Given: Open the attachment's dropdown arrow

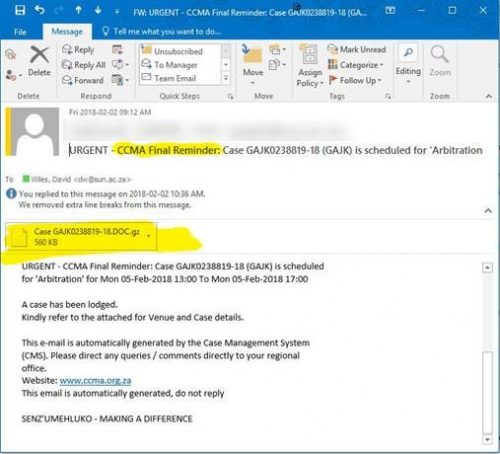Looking at the screenshot, I should pos(149,236).
